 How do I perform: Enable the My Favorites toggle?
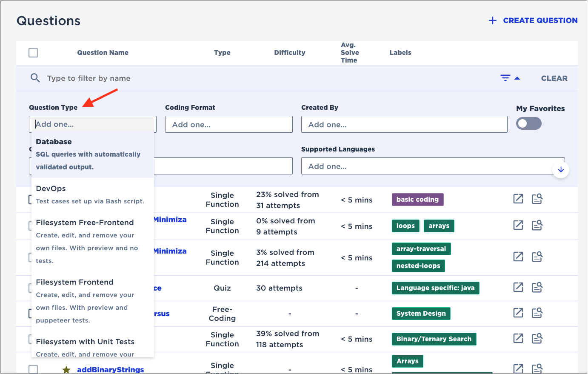528,123
